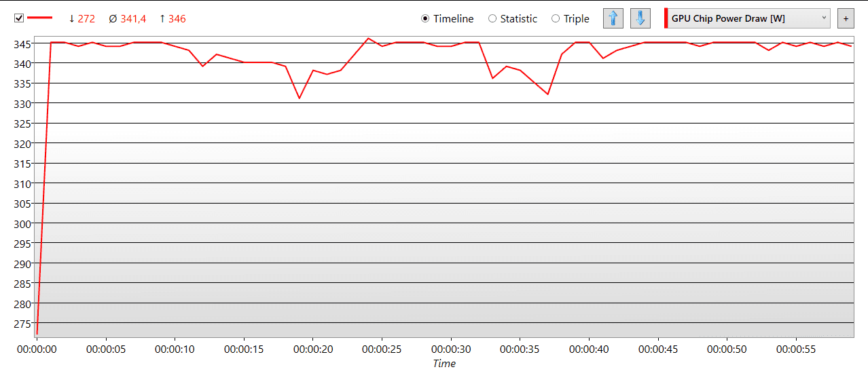Image resolution: width=868 pixels, height=380 pixels.
Task: Click the 300 value on Y axis
Action: coord(24,223)
